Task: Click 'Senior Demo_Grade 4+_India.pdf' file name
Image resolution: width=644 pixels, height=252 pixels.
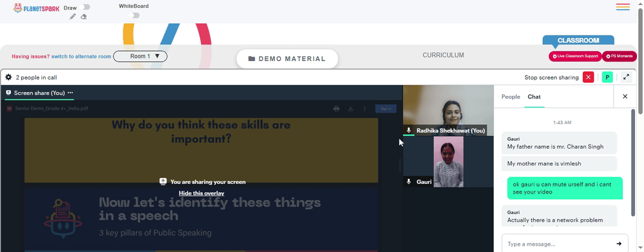Action: (x=52, y=109)
